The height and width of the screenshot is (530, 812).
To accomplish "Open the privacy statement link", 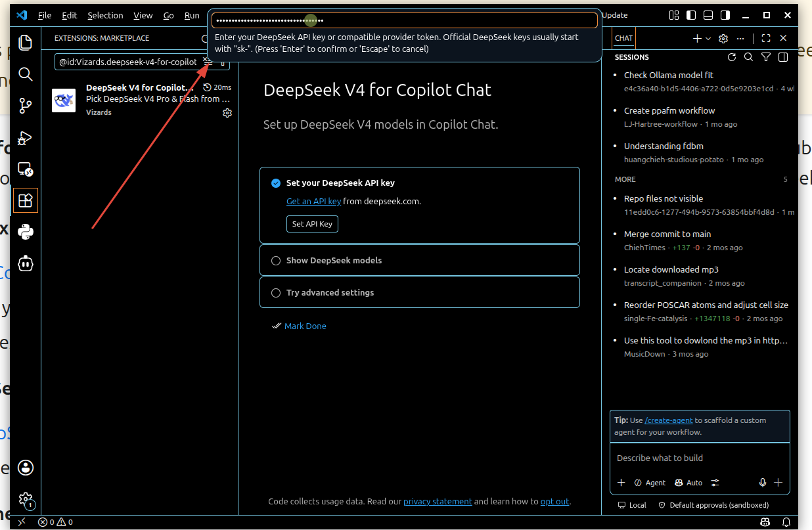I will pos(438,502).
